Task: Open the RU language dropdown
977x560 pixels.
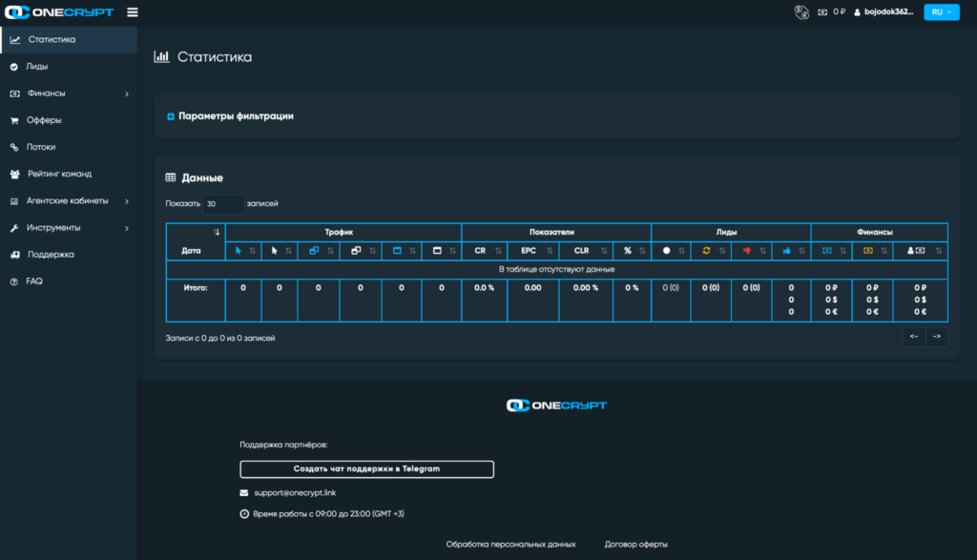Action: pos(942,11)
